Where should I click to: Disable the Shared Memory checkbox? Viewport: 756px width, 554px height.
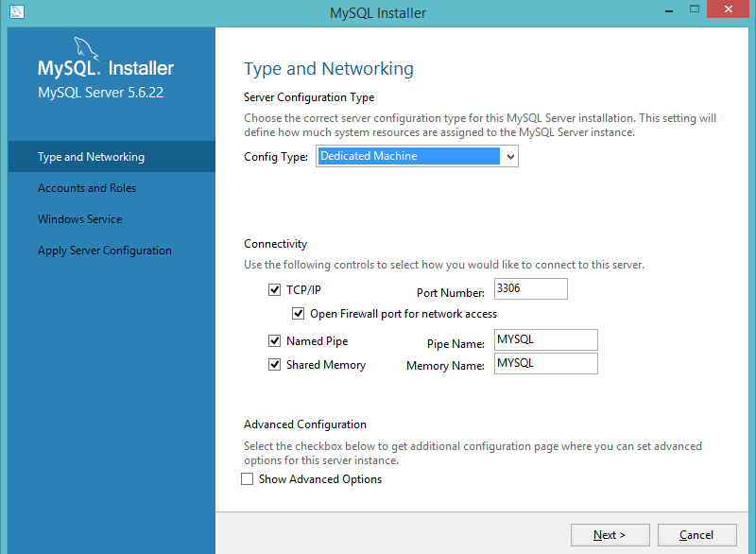coord(274,365)
